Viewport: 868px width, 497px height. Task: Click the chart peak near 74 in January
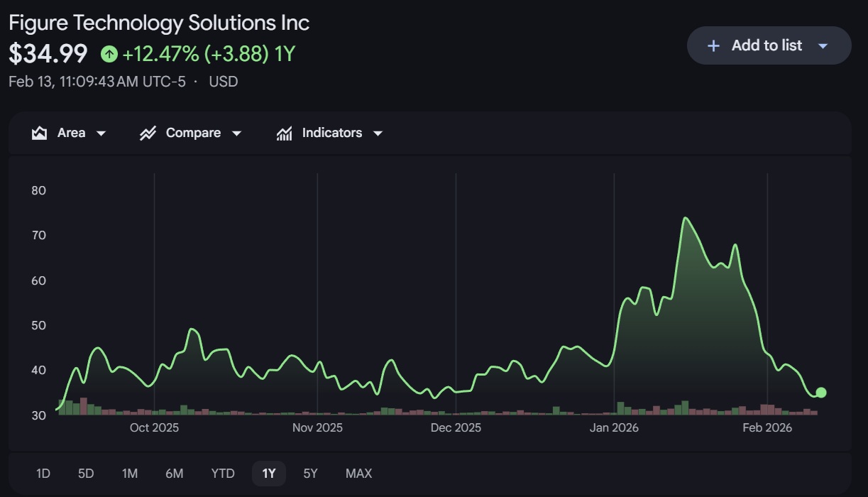[x=685, y=218]
